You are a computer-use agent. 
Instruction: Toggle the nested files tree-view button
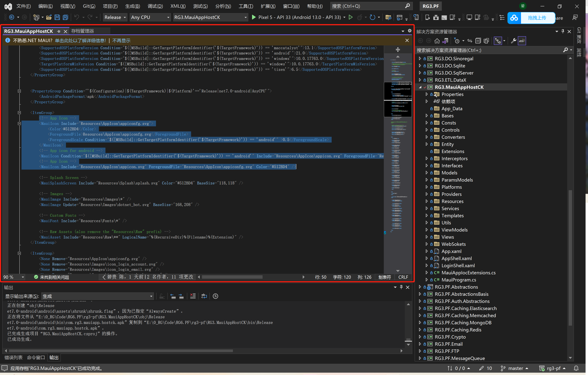(x=498, y=41)
